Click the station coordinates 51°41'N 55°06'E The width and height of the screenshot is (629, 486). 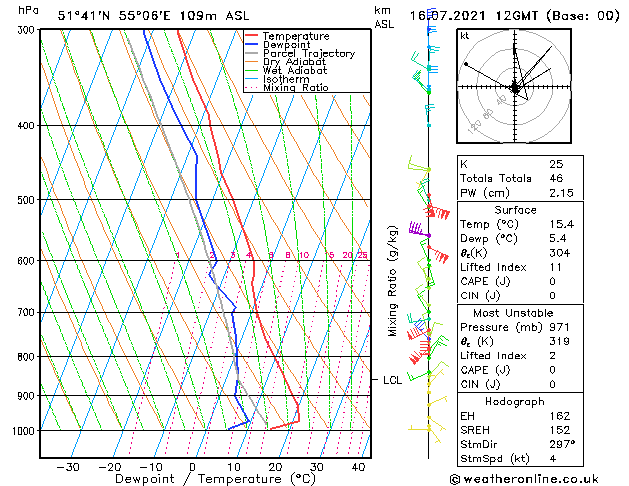pyautogui.click(x=114, y=16)
